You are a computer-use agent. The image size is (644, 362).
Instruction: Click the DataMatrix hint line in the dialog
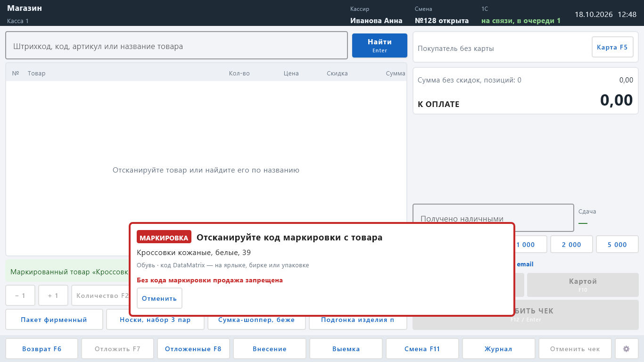click(x=223, y=265)
